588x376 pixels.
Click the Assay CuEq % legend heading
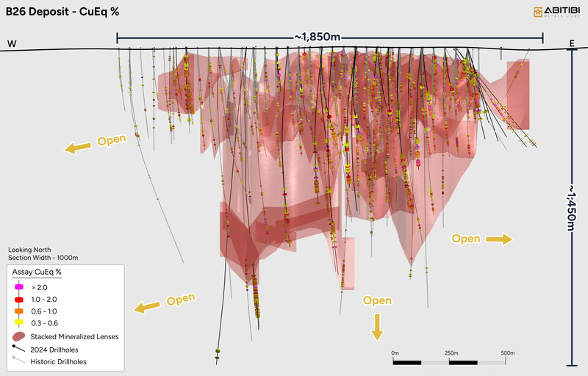(38, 272)
